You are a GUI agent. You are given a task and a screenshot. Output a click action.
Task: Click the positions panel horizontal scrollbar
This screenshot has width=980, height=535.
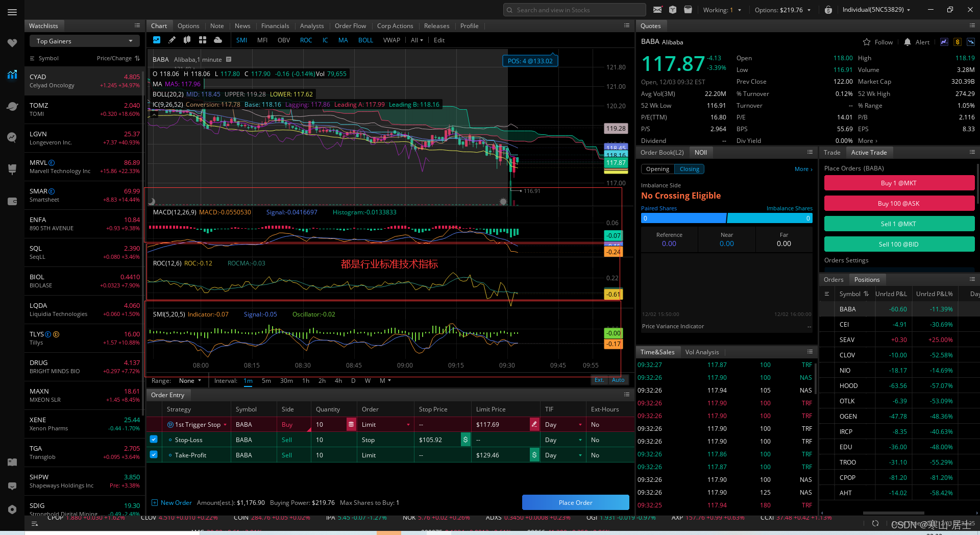(x=893, y=513)
